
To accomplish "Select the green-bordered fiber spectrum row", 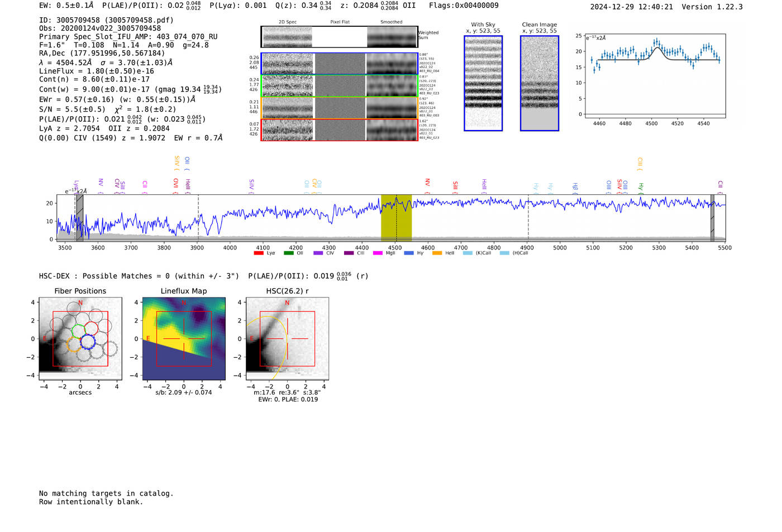I will [339, 85].
